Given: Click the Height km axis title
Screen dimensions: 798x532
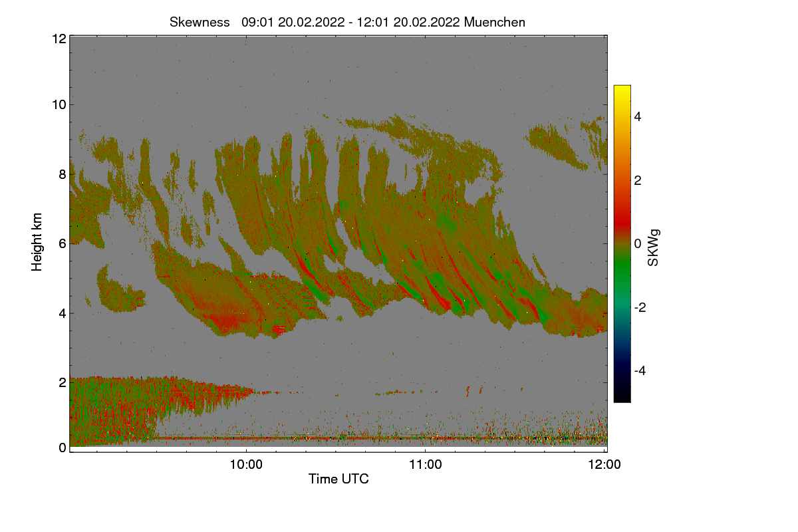Looking at the screenshot, I should (x=37, y=242).
